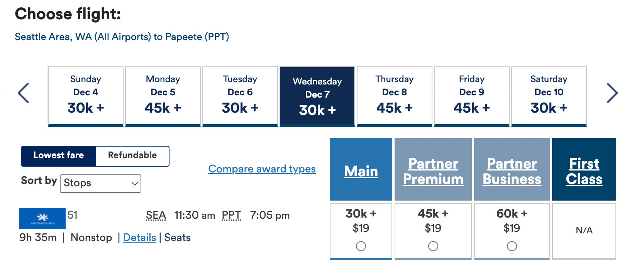Toggle to Lowest fare option
Screen dimensions: 644x260
[x=59, y=155]
